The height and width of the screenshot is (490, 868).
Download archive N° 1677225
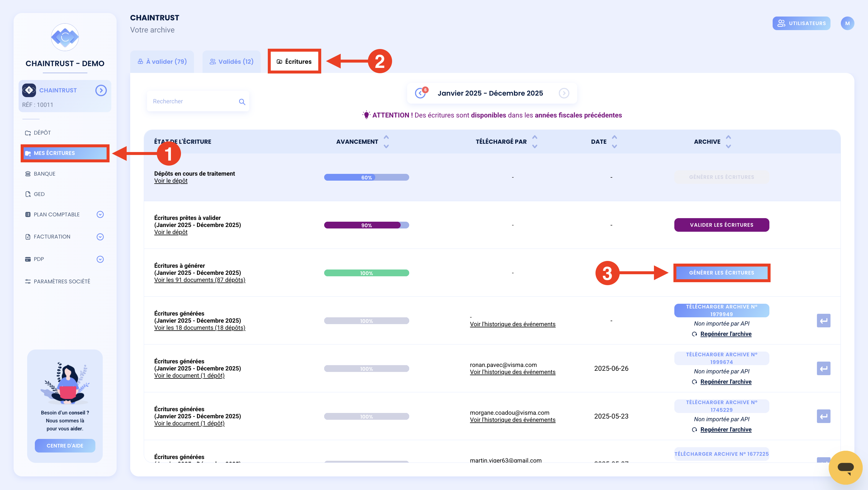pyautogui.click(x=722, y=454)
